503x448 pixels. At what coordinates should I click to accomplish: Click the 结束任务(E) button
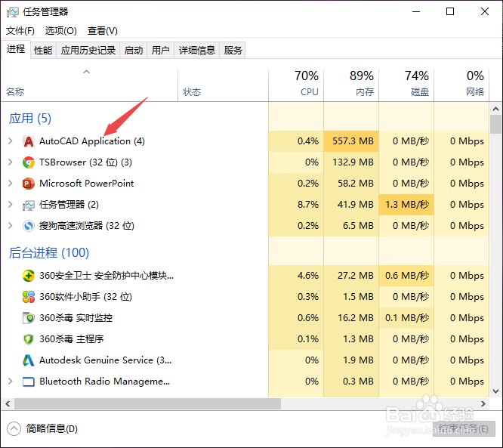coord(464,429)
